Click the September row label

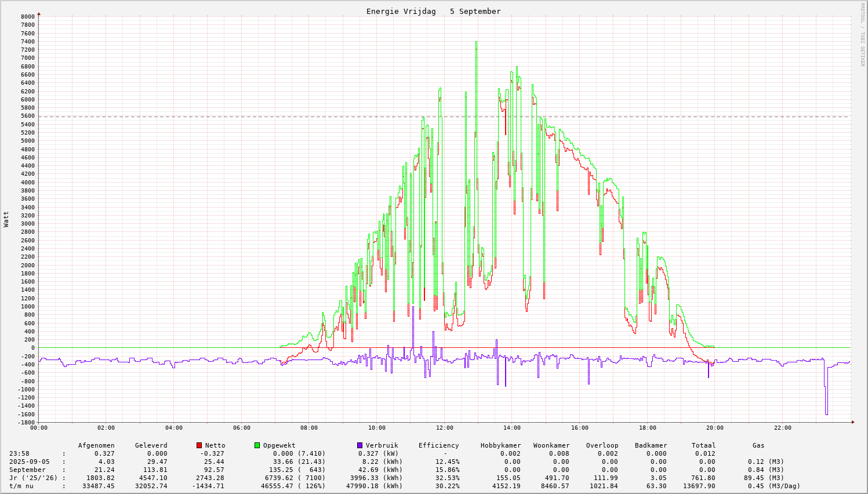click(27, 470)
